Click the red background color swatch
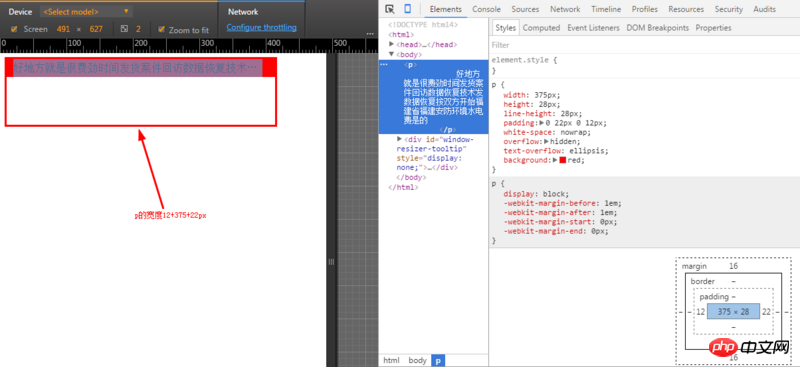 point(563,160)
